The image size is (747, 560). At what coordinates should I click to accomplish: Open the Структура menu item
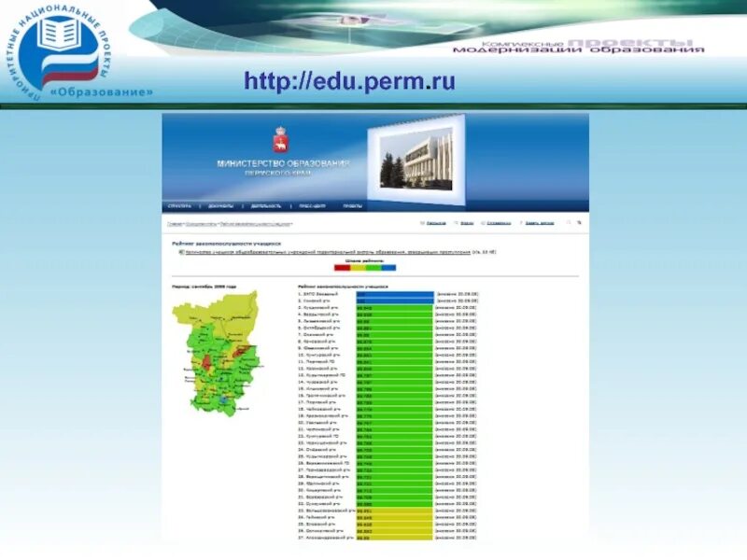[x=179, y=206]
